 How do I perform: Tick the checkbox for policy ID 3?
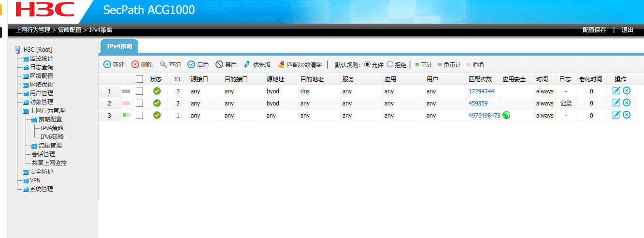coord(140,91)
